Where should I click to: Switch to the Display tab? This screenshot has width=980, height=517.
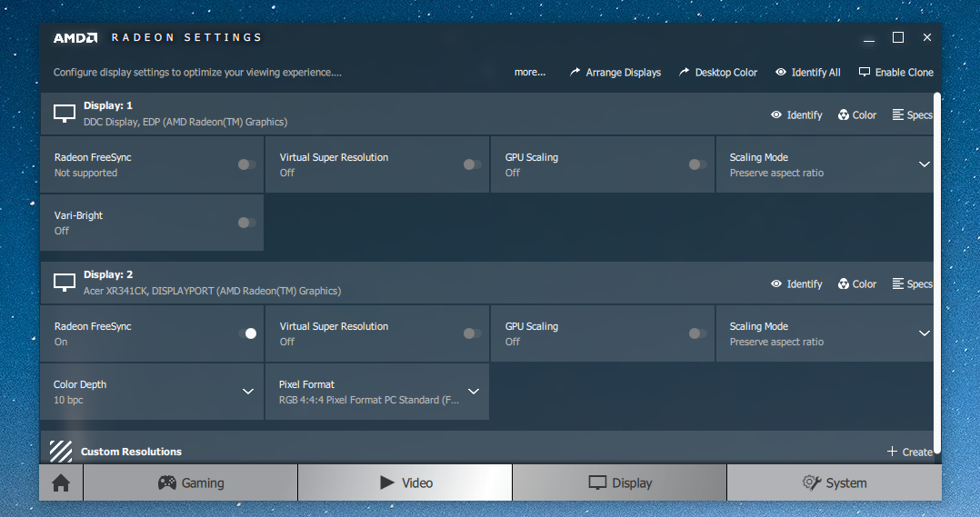pos(619,482)
